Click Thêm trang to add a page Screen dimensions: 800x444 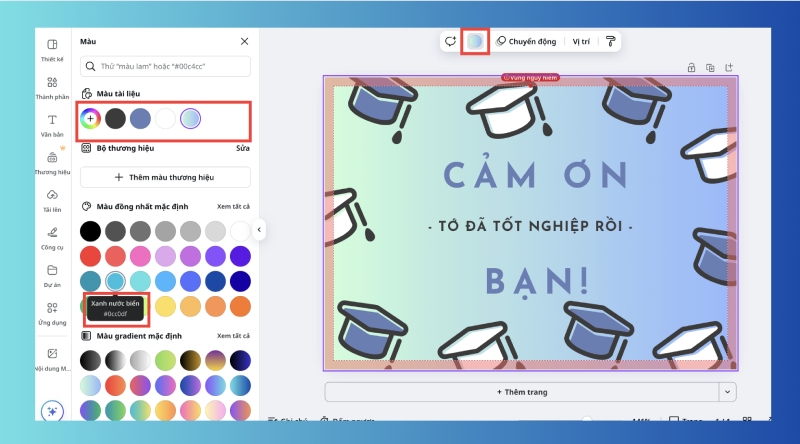click(521, 392)
